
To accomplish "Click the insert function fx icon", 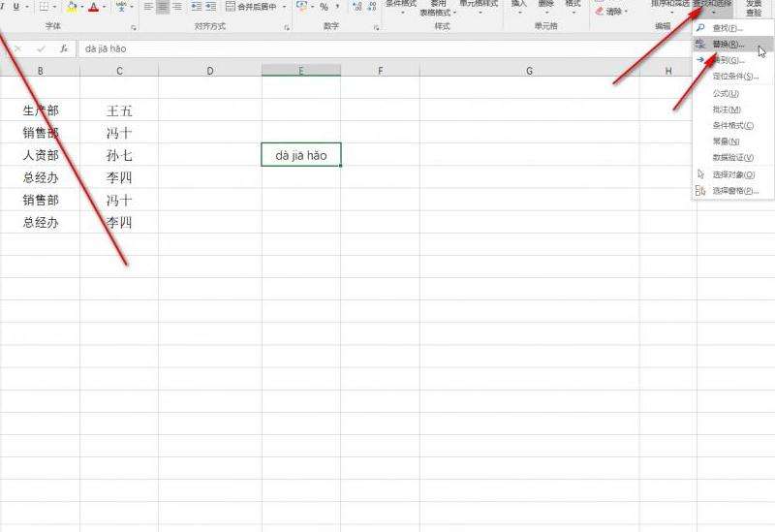I will 64,48.
